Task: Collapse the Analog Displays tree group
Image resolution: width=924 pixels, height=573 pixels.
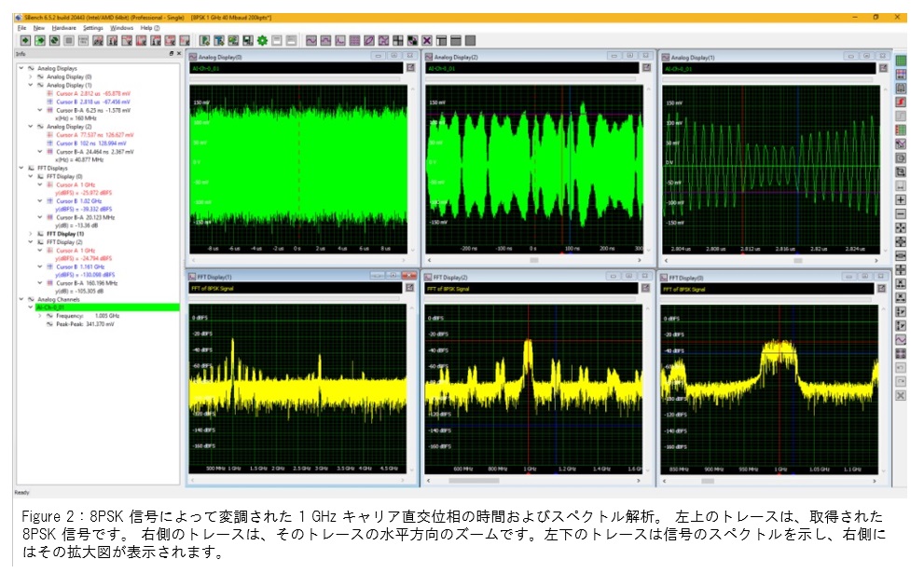Action: point(21,68)
